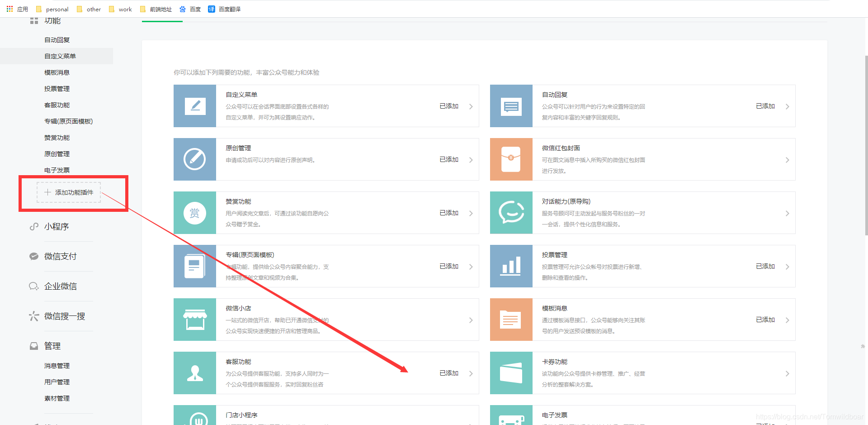The width and height of the screenshot is (868, 425).
Task: Click the 微信红包封面 envelope card icon
Action: [x=511, y=159]
